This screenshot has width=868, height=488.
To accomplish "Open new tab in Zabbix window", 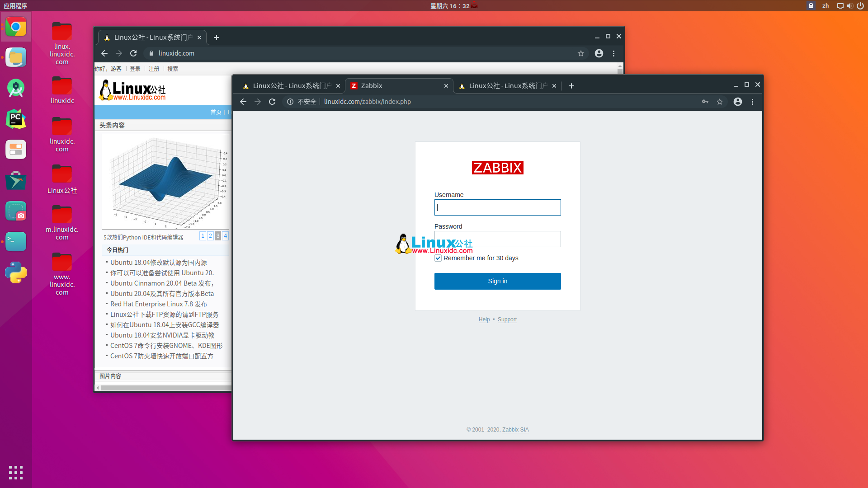I will click(571, 86).
